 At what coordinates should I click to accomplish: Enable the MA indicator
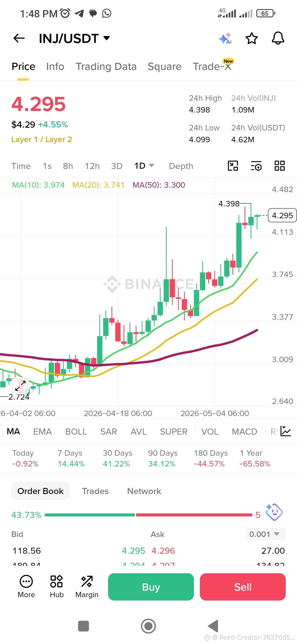13,431
